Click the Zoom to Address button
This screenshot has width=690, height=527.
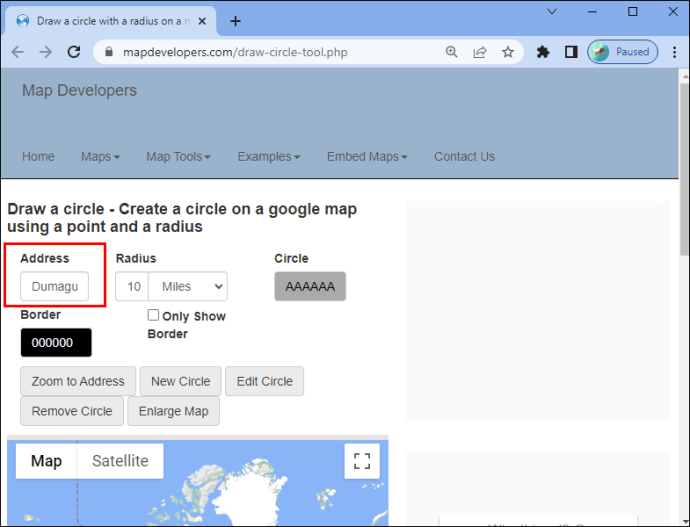coord(78,381)
